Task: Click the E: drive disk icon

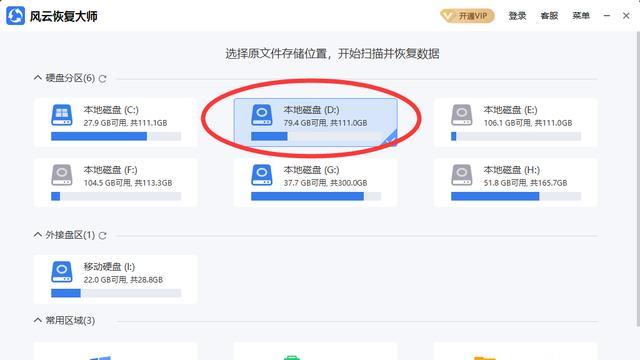Action: click(x=462, y=115)
